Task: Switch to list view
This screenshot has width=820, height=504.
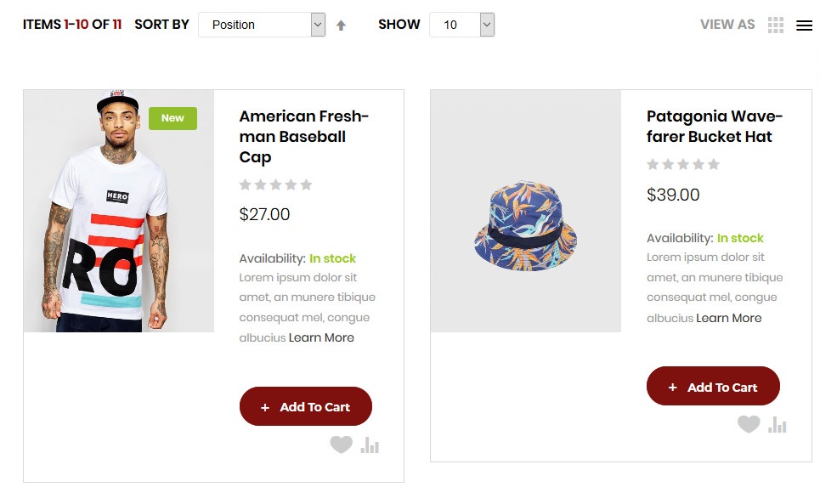Action: pos(804,25)
